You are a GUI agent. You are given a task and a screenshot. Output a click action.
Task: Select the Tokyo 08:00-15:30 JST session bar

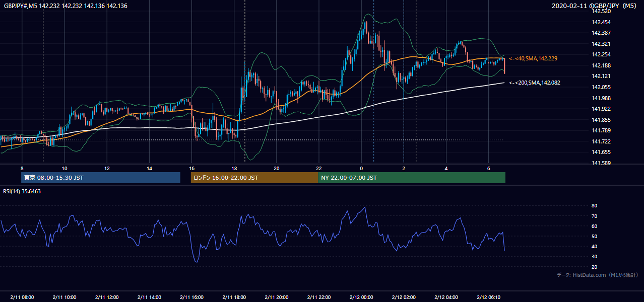coord(101,178)
